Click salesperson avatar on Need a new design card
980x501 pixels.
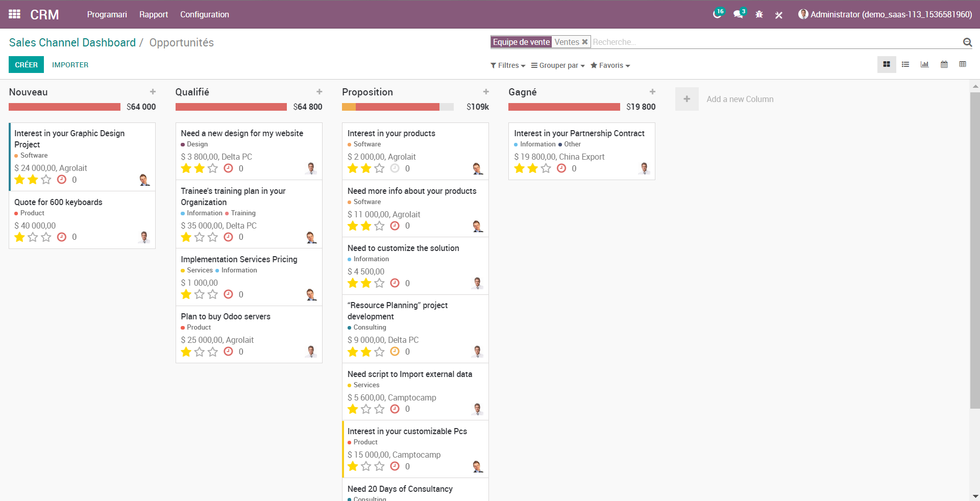click(311, 168)
